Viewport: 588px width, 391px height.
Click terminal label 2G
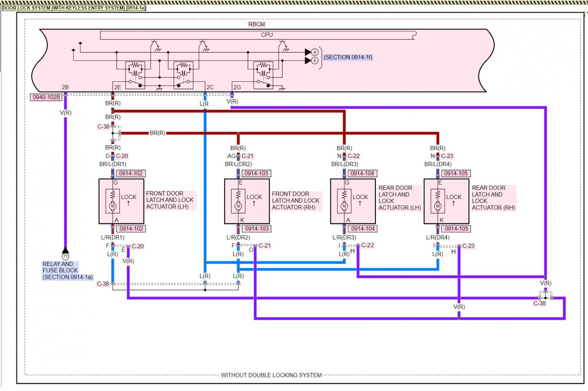point(237,87)
